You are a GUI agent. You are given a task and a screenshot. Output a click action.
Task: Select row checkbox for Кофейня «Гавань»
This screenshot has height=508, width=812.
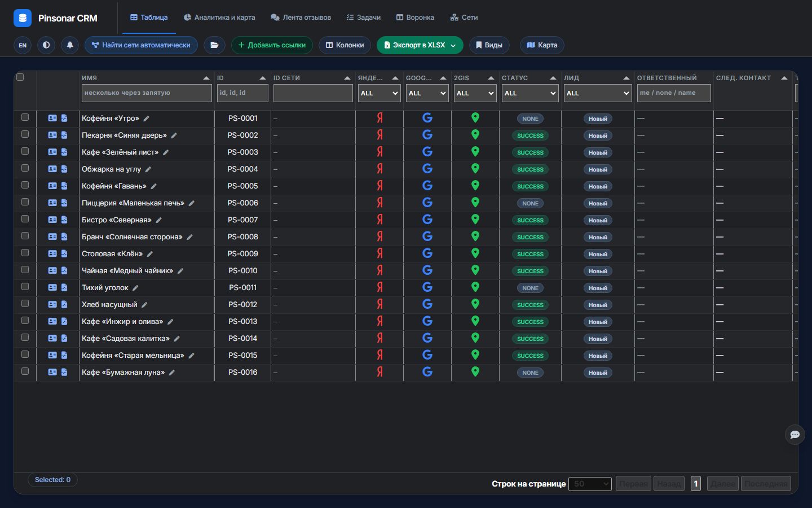(x=25, y=185)
